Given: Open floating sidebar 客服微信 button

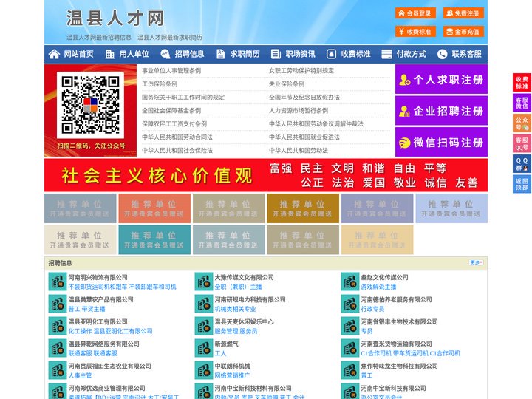Looking at the screenshot, I should 522,103.
